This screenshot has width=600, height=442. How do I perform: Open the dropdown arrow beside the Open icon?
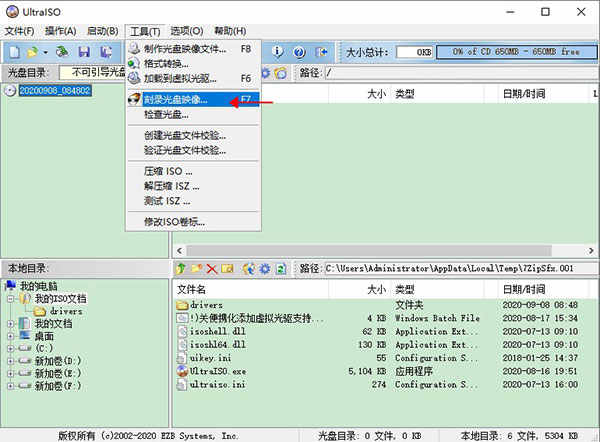coord(45,52)
